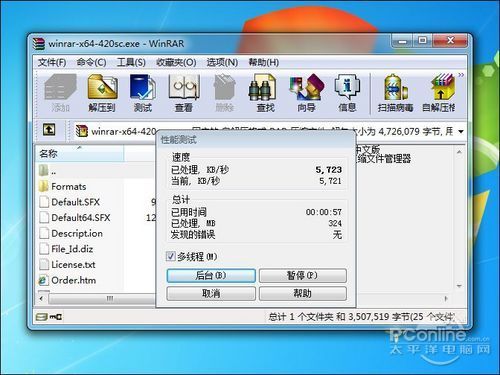Click the status bar total size text
Viewport: 500px width, 375px height.
pos(362,316)
